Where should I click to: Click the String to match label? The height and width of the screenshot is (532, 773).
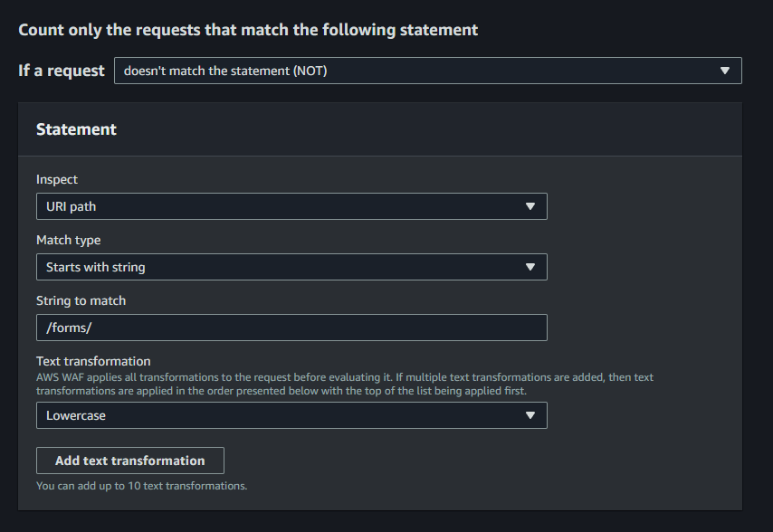pos(81,300)
